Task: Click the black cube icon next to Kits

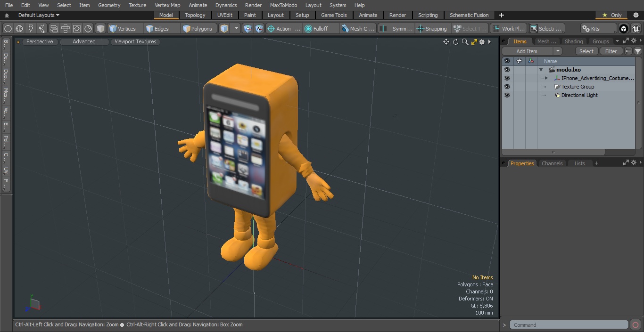Action: click(624, 29)
